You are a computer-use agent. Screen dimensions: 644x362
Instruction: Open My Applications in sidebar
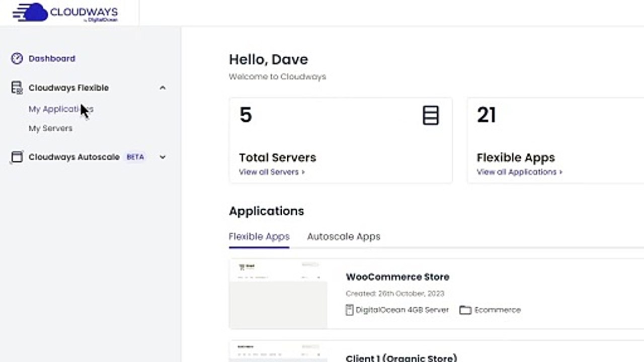(x=61, y=109)
